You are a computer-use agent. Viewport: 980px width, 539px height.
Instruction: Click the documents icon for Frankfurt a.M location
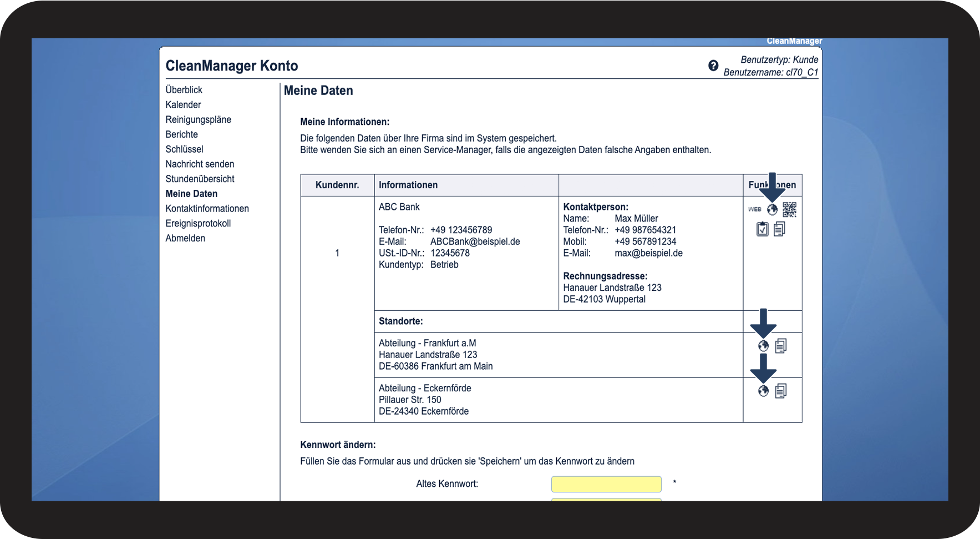781,346
